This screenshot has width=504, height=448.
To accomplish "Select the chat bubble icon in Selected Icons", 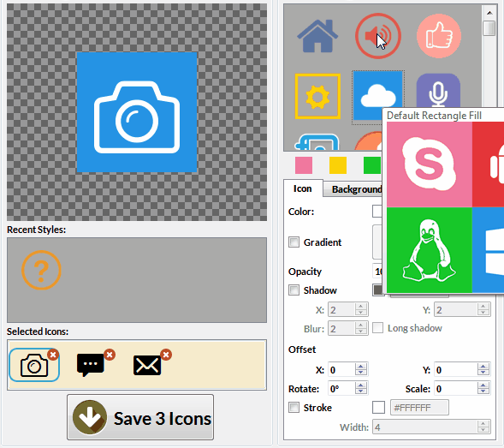I will tap(91, 365).
